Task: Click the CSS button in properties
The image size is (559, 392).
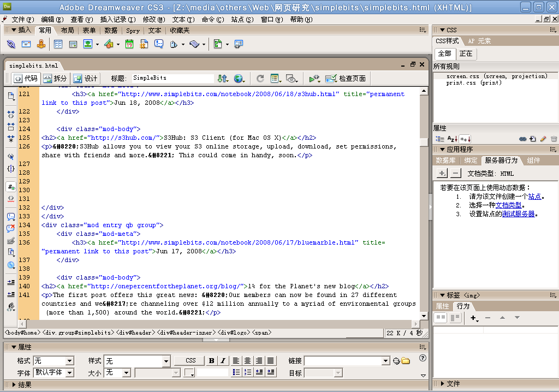Action: [x=191, y=361]
